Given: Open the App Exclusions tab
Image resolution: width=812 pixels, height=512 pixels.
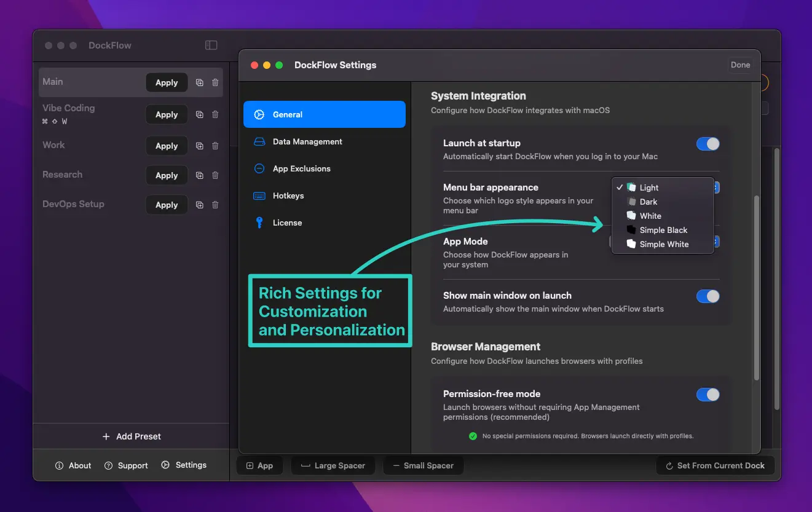Looking at the screenshot, I should pyautogui.click(x=325, y=168).
